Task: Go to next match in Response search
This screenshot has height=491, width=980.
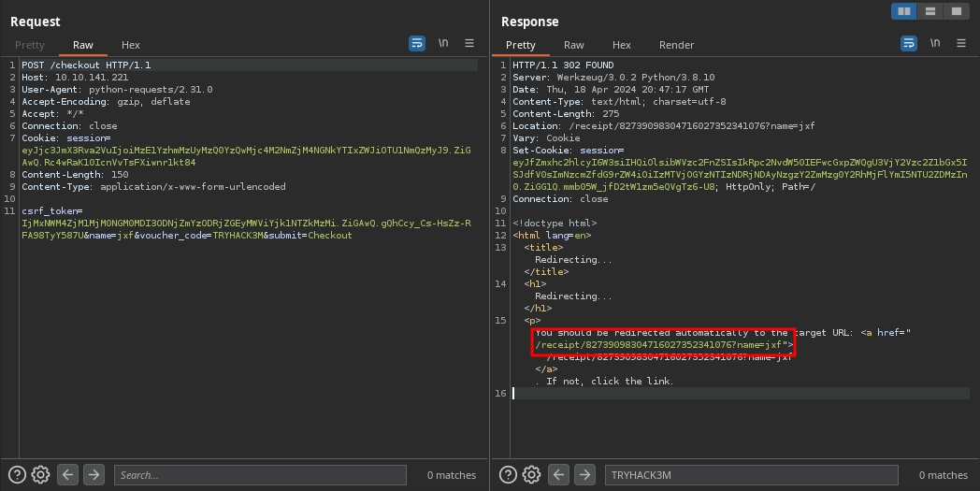Action: (584, 475)
